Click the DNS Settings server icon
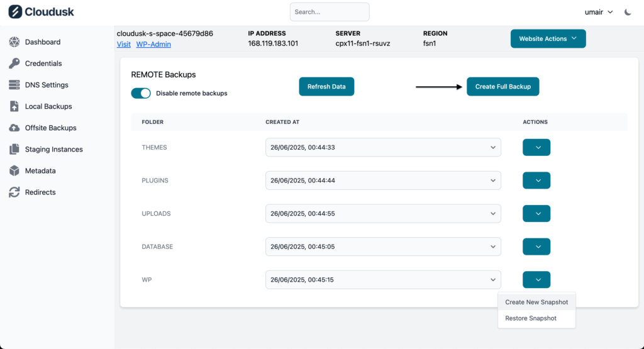 [14, 85]
